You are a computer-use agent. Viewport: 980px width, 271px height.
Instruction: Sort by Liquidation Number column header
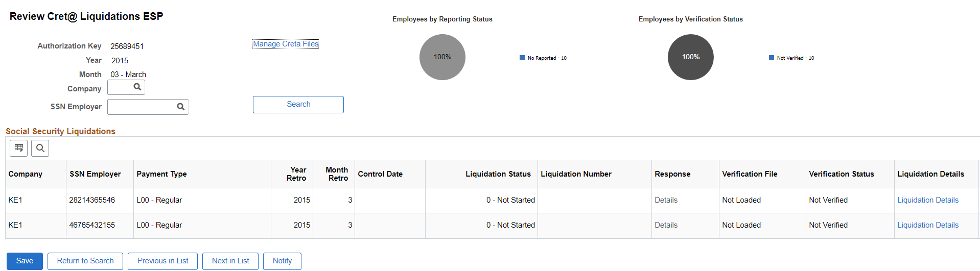[576, 174]
